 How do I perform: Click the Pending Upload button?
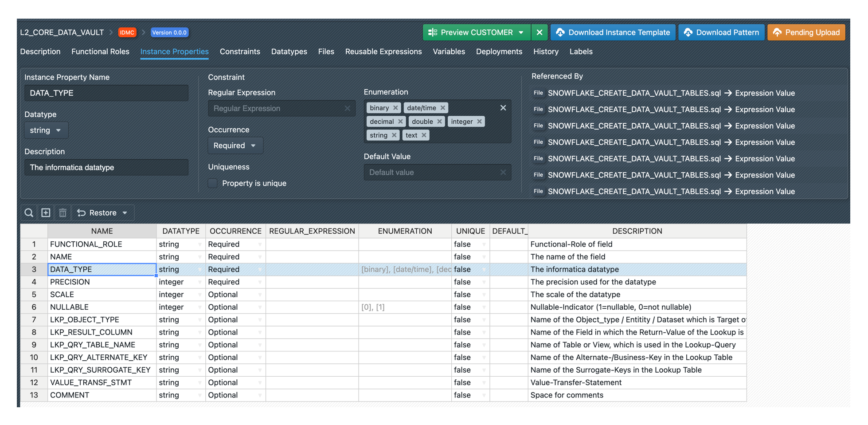pos(806,32)
